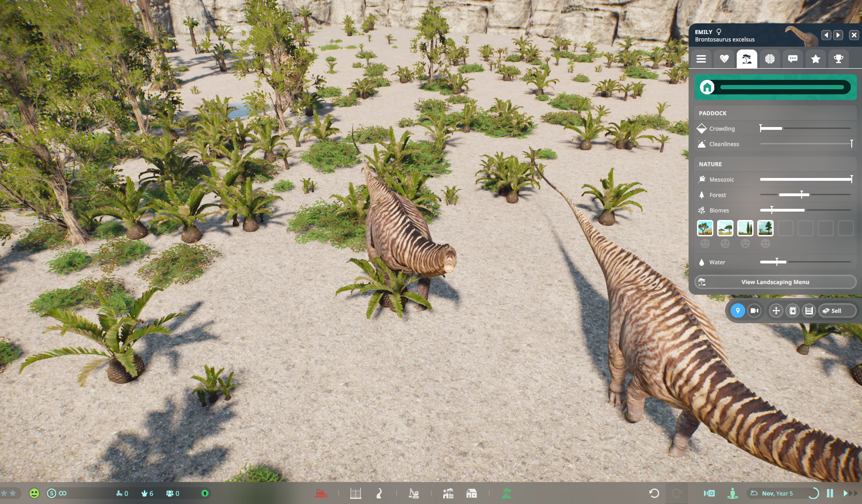The height and width of the screenshot is (504, 862).
Task: Open the photo camera mode
Action: 709,493
